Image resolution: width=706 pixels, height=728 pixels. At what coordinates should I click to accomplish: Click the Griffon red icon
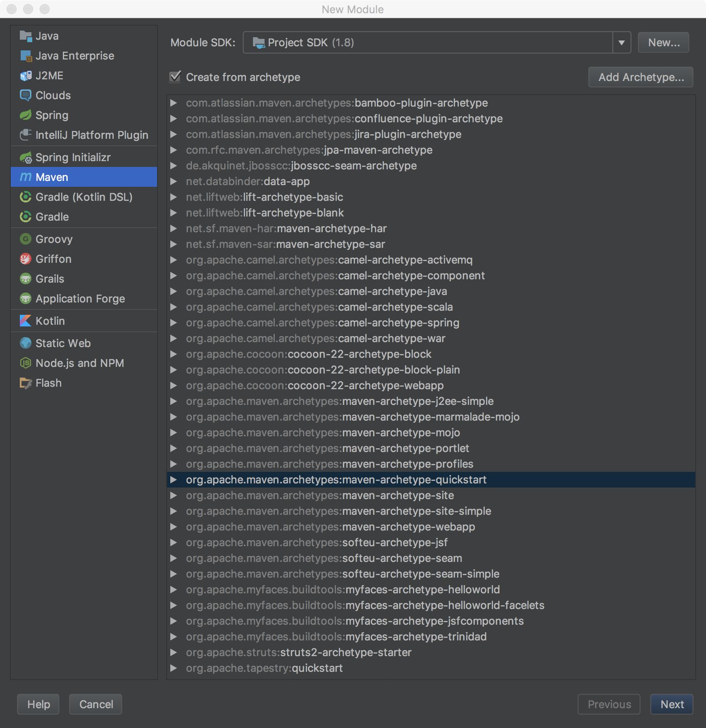26,259
